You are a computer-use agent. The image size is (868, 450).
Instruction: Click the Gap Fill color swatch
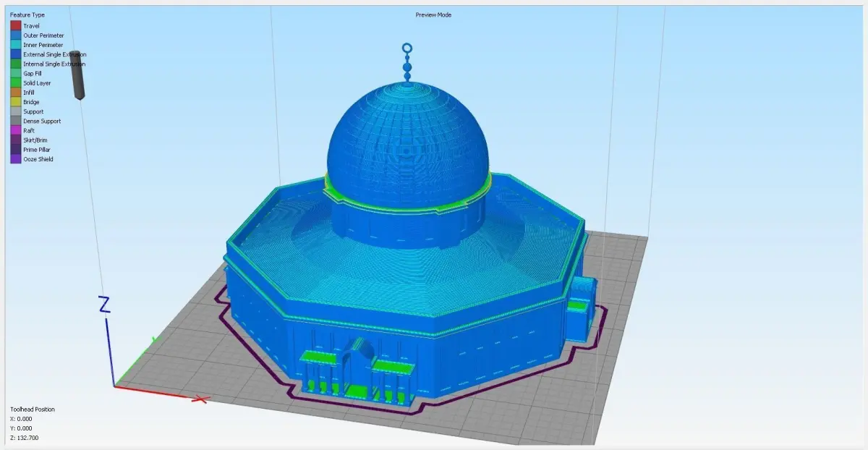[15, 73]
